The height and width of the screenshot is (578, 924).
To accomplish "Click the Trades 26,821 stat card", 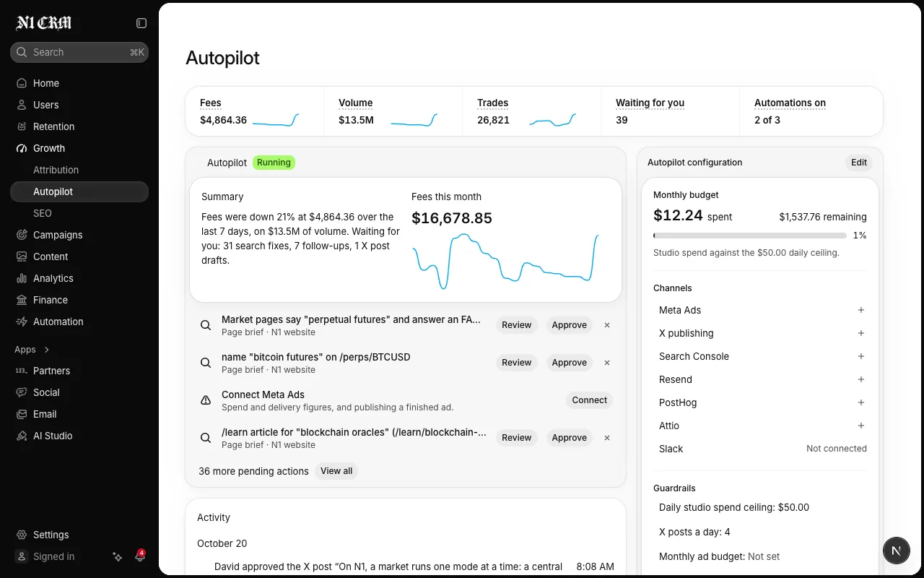I will 532,111.
